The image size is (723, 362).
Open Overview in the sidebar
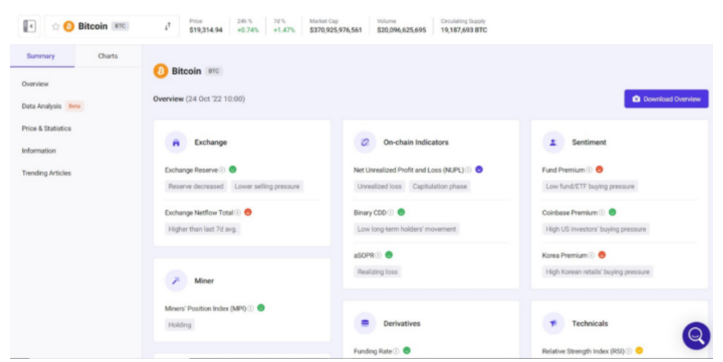tap(35, 84)
